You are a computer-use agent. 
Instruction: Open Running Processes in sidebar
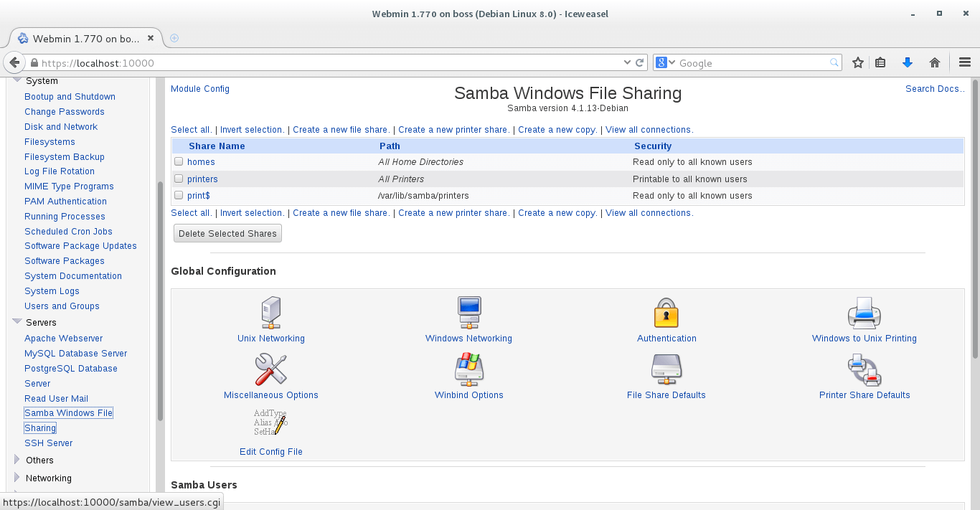point(65,216)
